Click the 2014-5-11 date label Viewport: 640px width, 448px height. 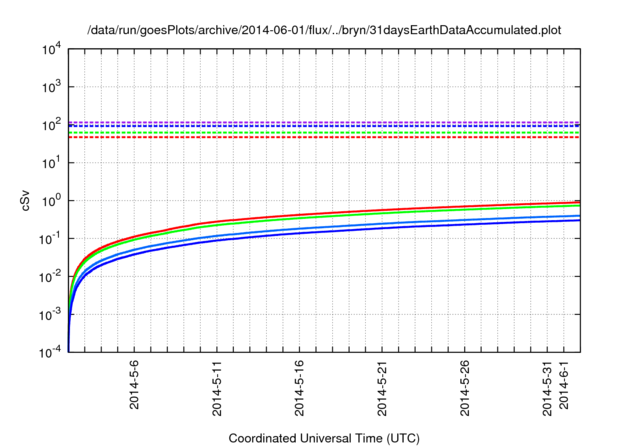[217, 388]
